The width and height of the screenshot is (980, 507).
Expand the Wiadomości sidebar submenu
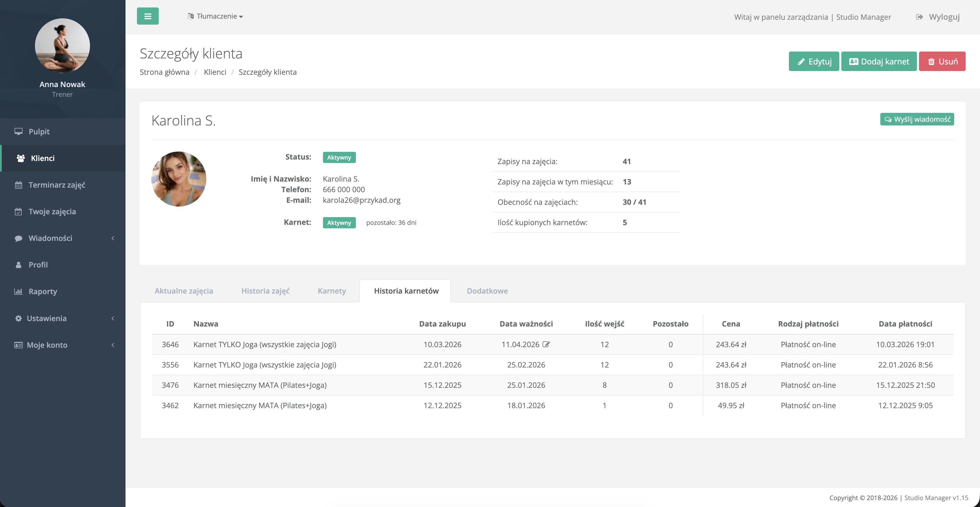[50, 238]
